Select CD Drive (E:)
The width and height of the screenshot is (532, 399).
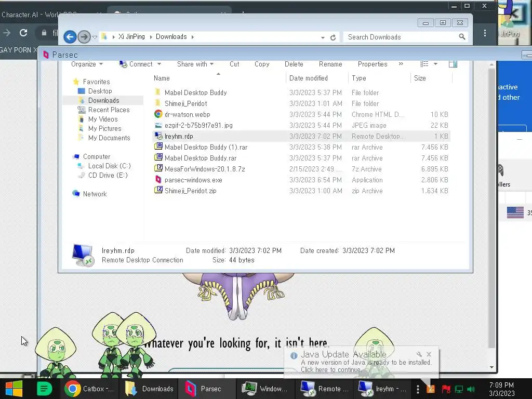click(x=108, y=175)
